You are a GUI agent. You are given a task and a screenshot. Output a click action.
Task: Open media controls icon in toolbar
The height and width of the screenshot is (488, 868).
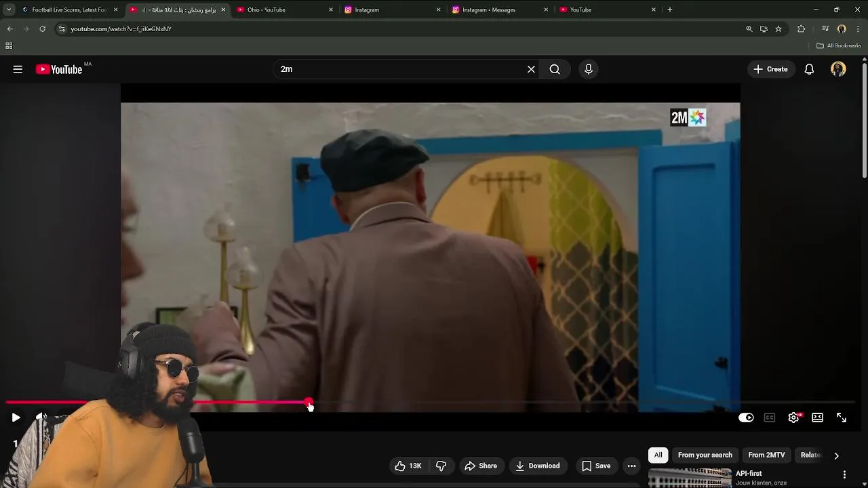[825, 28]
